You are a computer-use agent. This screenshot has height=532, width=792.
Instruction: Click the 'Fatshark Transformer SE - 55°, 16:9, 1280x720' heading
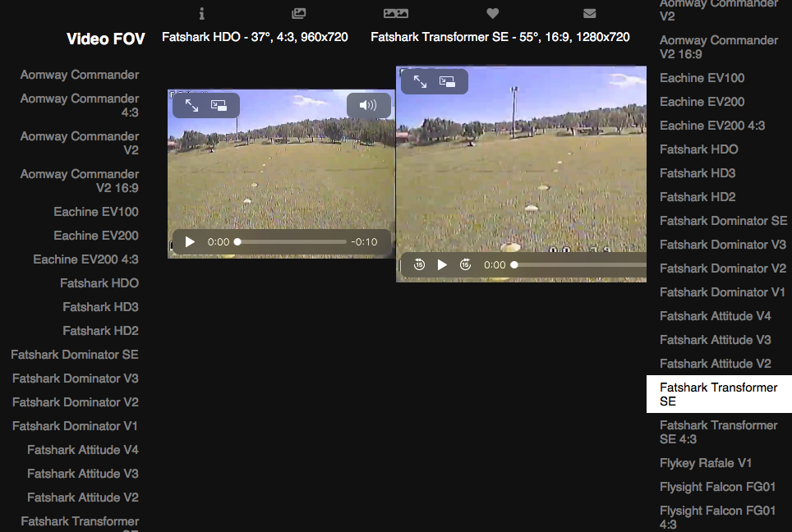(x=500, y=37)
